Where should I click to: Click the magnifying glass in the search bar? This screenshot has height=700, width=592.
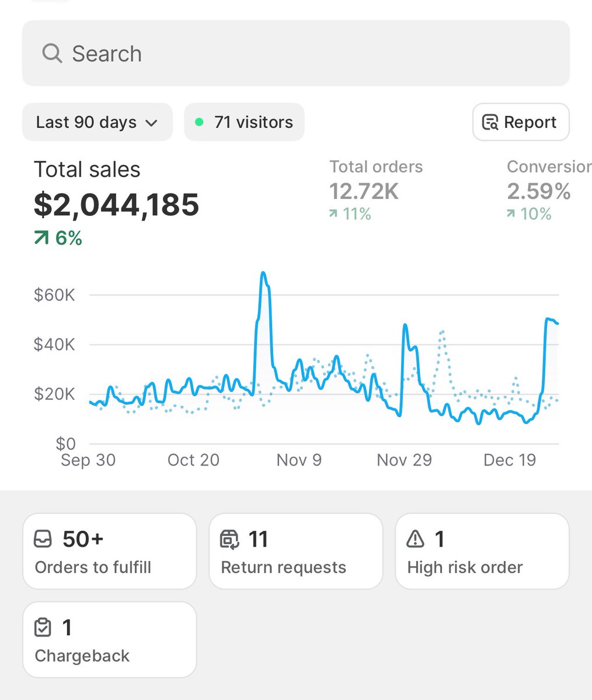51,53
